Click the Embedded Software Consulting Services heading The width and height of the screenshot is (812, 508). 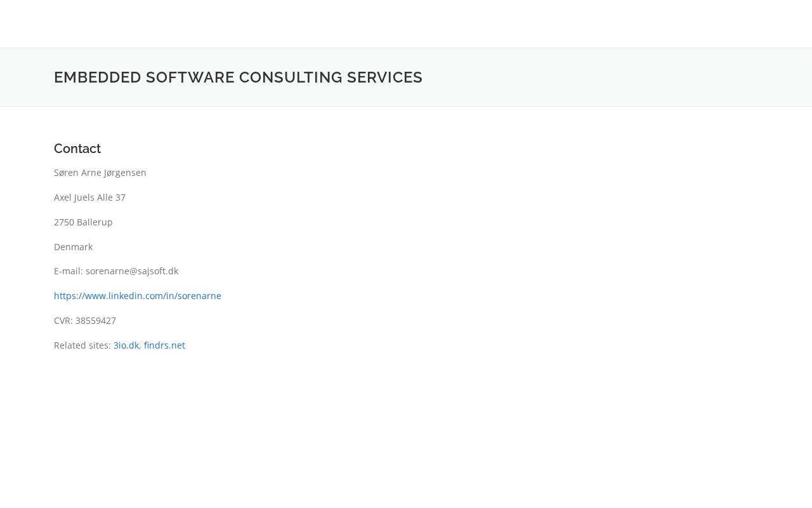point(238,77)
